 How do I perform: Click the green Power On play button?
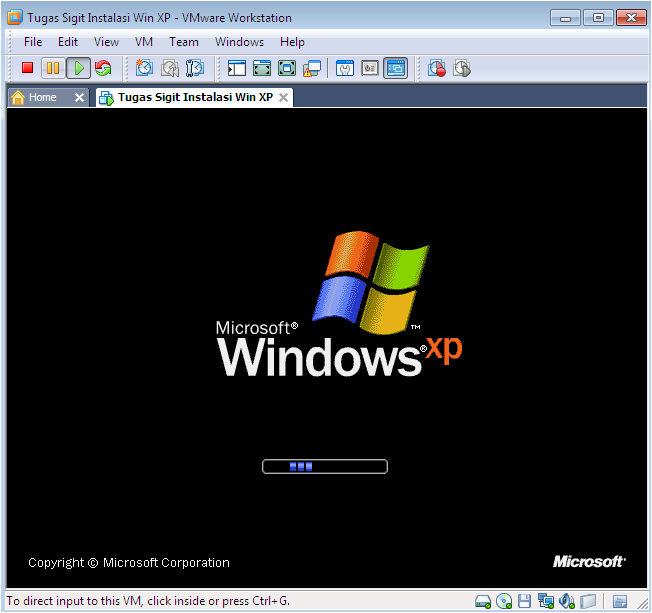[79, 68]
